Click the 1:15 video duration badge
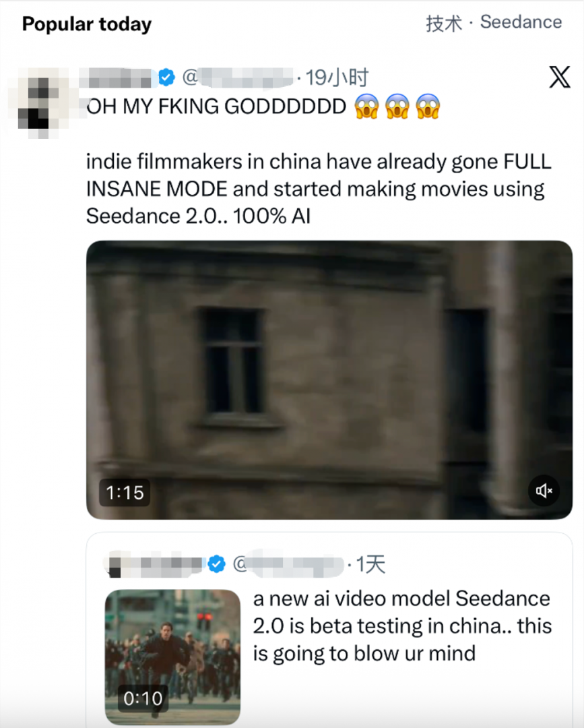The height and width of the screenshot is (728, 584). coord(125,493)
